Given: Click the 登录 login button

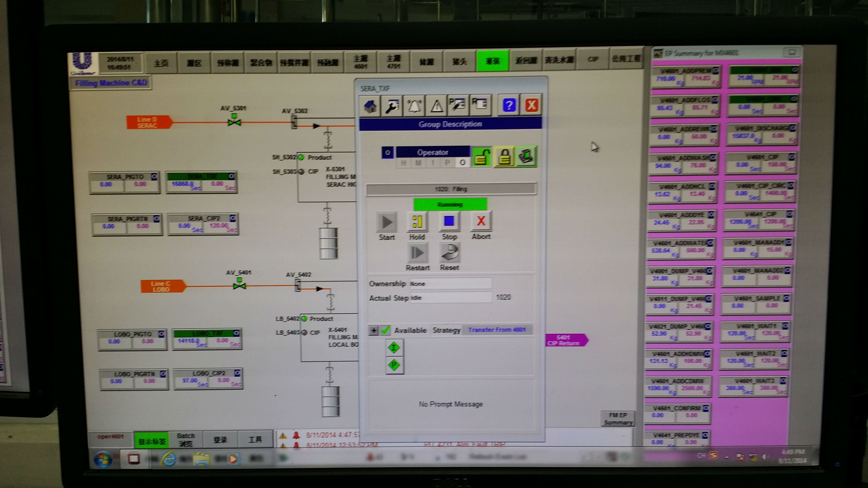Looking at the screenshot, I should click(220, 440).
